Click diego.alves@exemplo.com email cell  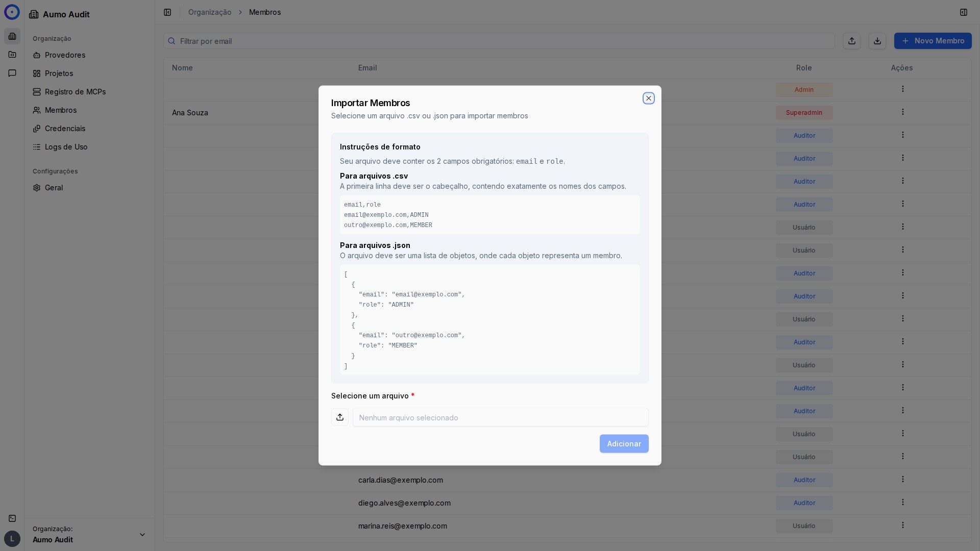click(x=404, y=503)
